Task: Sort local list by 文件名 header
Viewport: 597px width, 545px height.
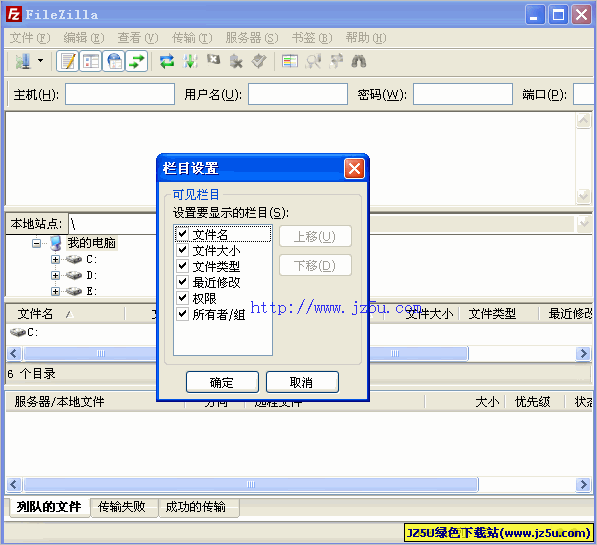Action: point(65,314)
